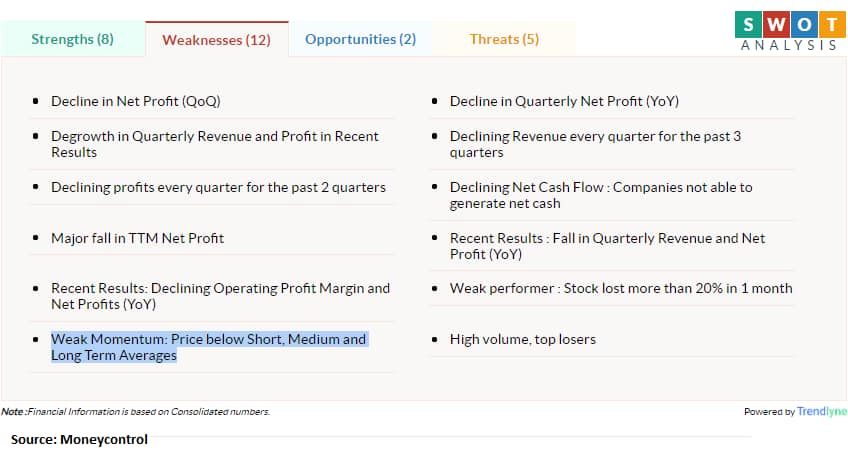
Task: Click 'Degrowth in Quarterly Revenue and Profit' item
Action: pyautogui.click(x=214, y=144)
